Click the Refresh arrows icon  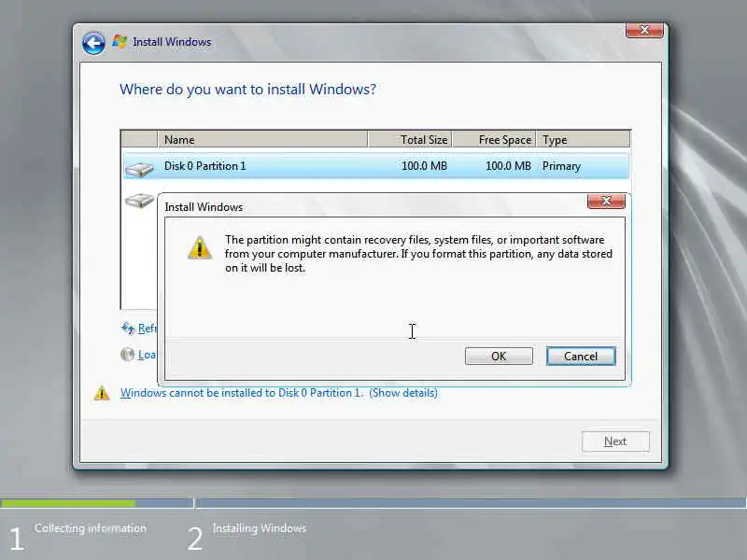tap(128, 329)
